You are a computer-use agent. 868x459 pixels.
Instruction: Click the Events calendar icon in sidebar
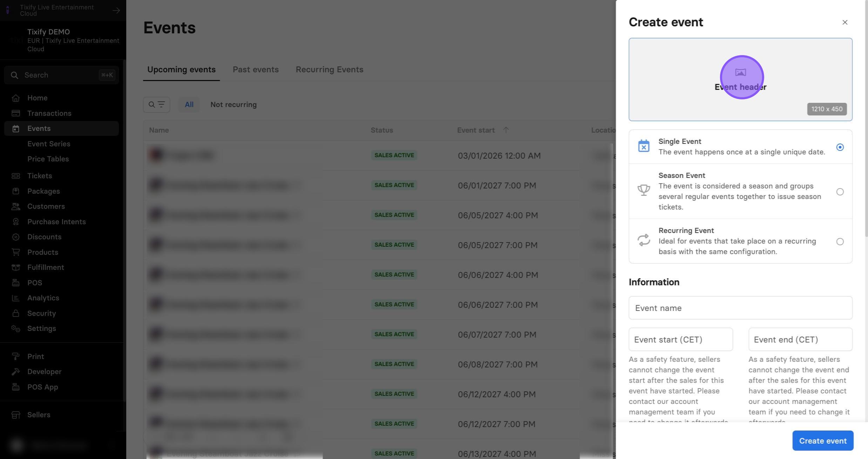pos(15,128)
